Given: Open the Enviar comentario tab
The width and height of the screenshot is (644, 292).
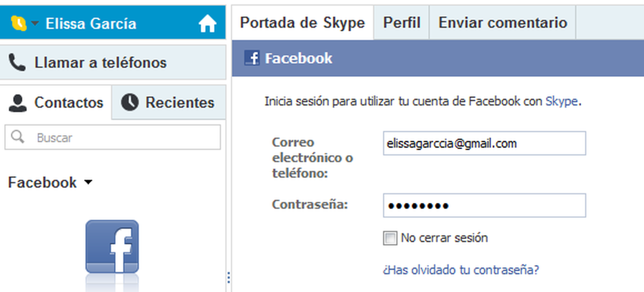Looking at the screenshot, I should [x=502, y=23].
